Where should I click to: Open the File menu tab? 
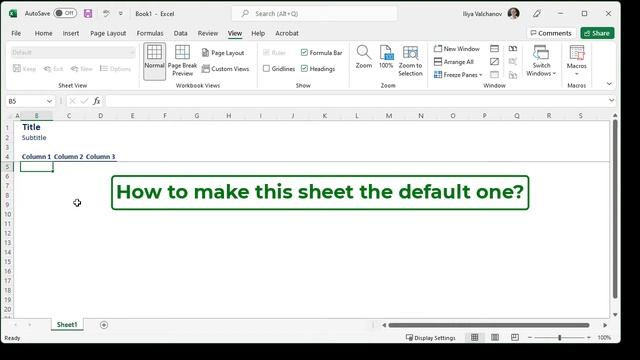[16, 33]
